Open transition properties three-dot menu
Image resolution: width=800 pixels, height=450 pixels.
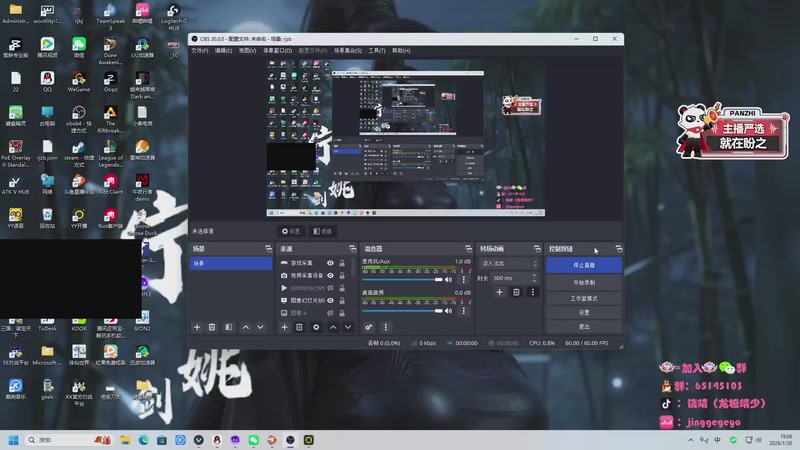(x=533, y=292)
